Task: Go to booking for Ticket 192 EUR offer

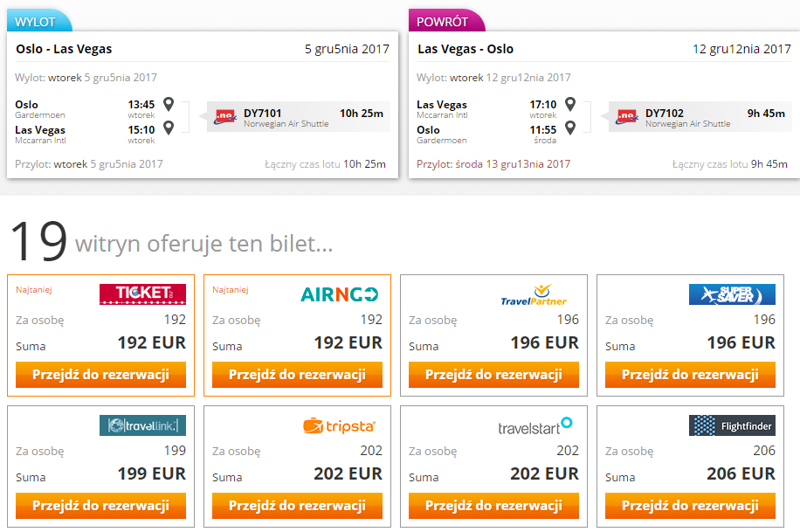Action: pyautogui.click(x=100, y=375)
